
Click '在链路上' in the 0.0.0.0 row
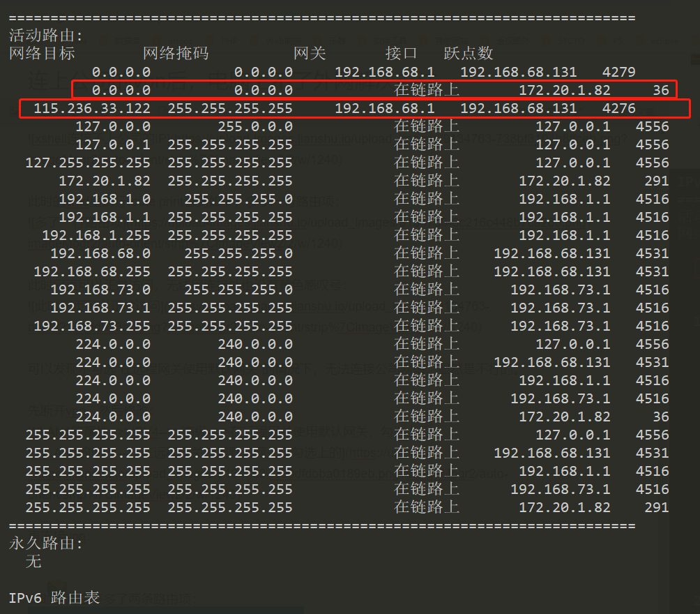coord(426,90)
